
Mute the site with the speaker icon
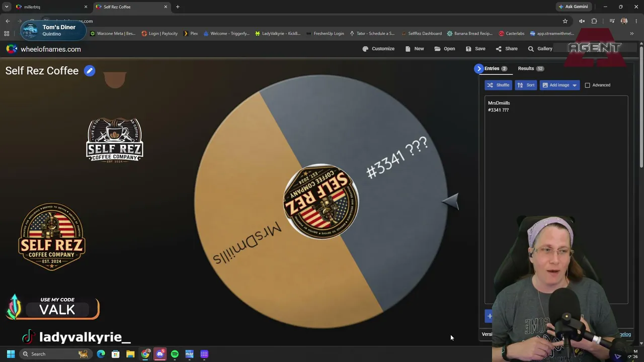(582, 21)
